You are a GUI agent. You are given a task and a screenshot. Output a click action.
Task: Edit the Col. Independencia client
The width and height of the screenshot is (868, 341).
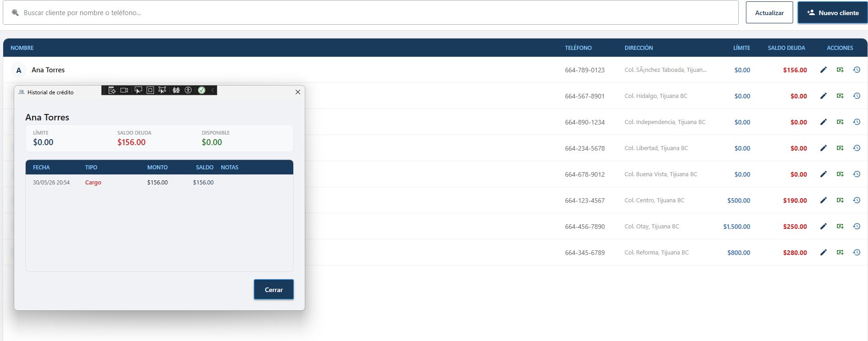click(x=824, y=122)
